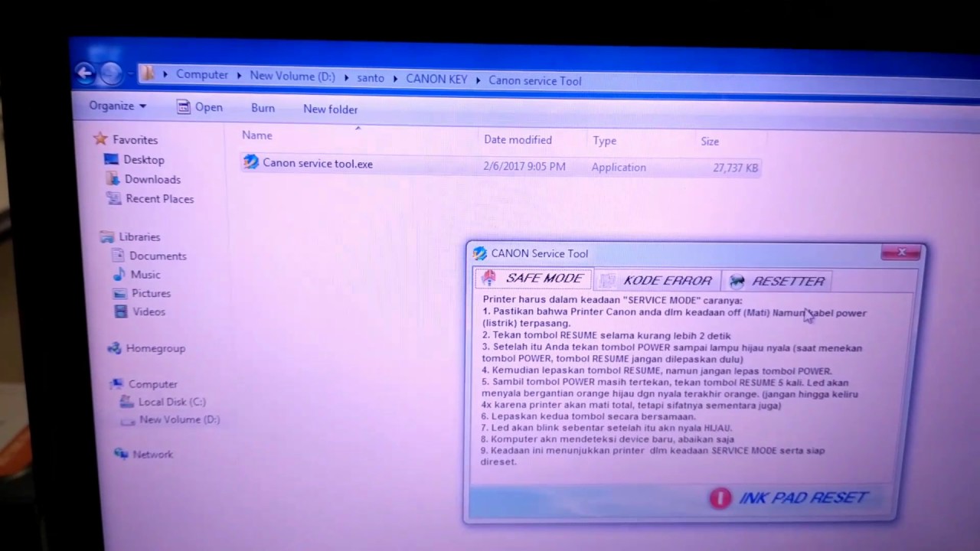Select Local Disk (C:) in navigation pane
The height and width of the screenshot is (551, 980).
click(171, 402)
